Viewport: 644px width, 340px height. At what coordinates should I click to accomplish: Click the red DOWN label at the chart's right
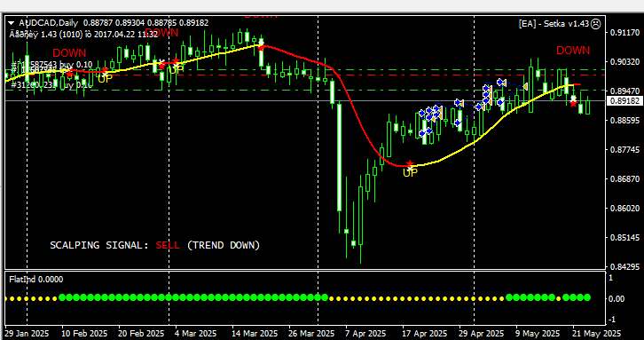point(573,51)
